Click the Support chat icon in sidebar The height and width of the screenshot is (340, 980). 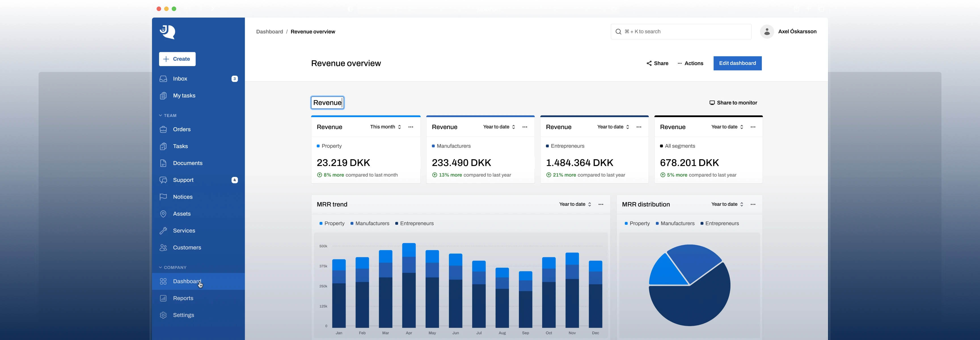tap(163, 180)
